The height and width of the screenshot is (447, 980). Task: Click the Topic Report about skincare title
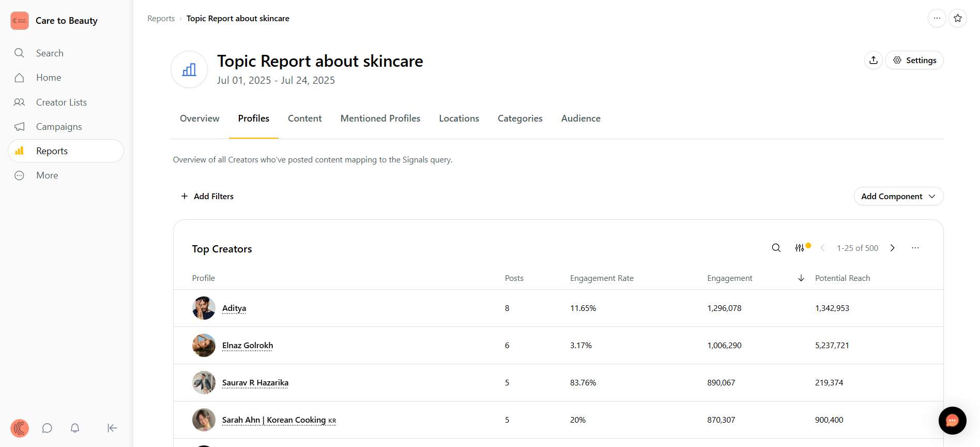tap(320, 61)
